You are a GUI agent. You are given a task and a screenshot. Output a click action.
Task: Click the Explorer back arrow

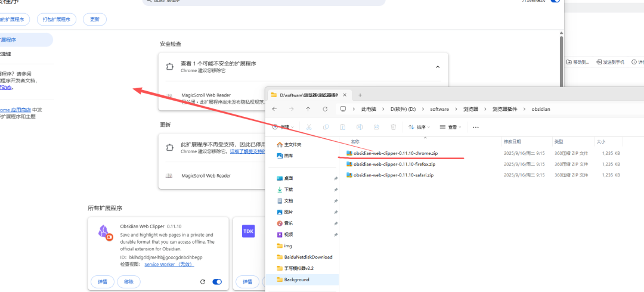coord(274,109)
